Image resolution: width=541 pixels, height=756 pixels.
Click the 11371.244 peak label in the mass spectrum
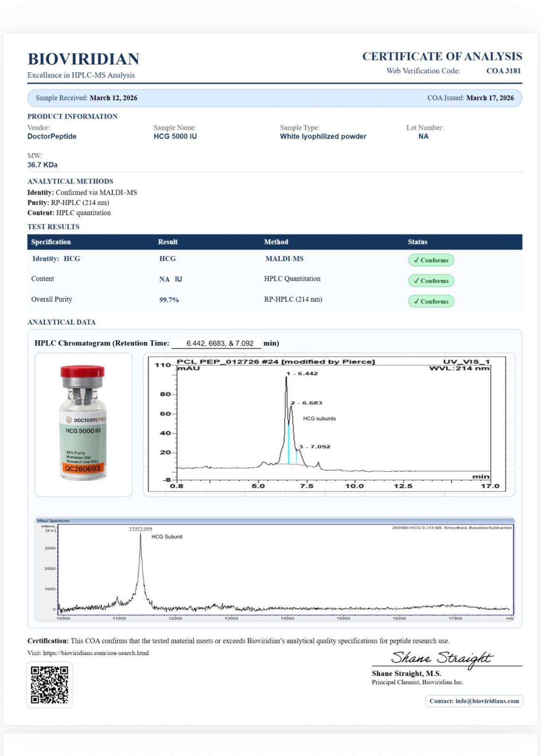coord(140,528)
